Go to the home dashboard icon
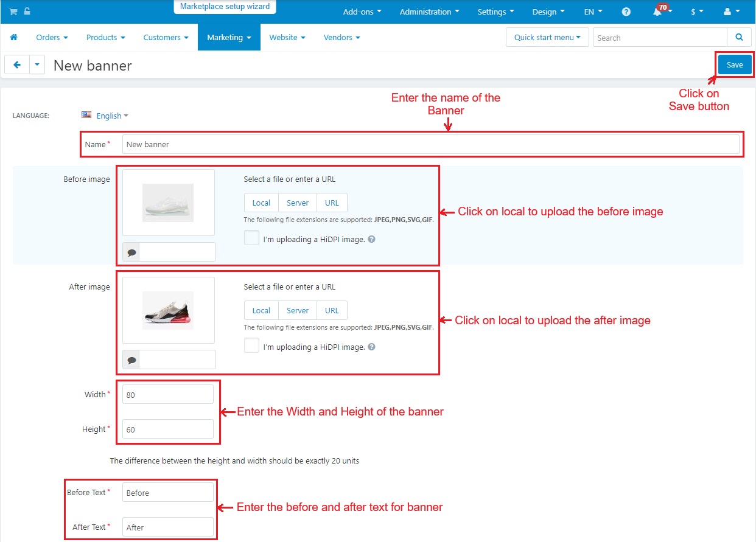 pos(13,37)
